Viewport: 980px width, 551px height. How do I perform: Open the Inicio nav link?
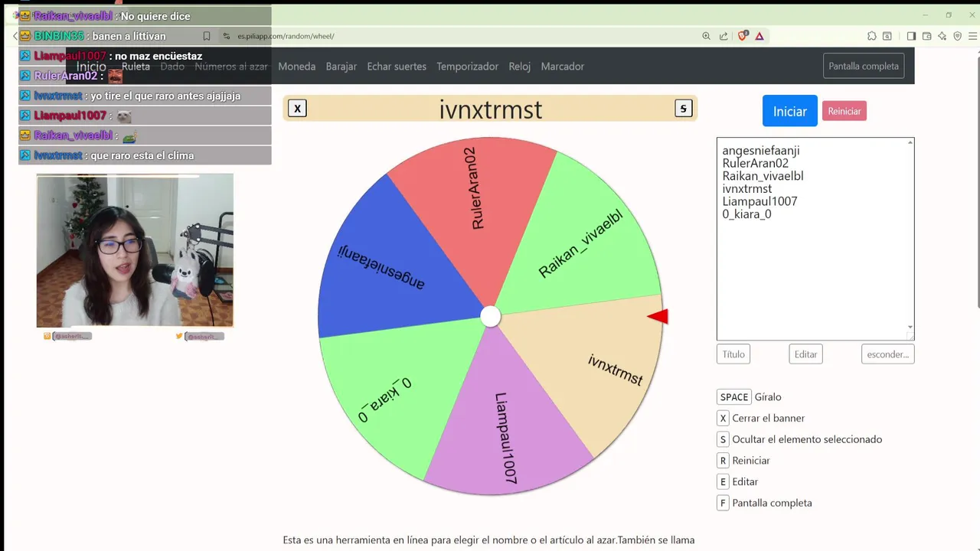pyautogui.click(x=91, y=67)
